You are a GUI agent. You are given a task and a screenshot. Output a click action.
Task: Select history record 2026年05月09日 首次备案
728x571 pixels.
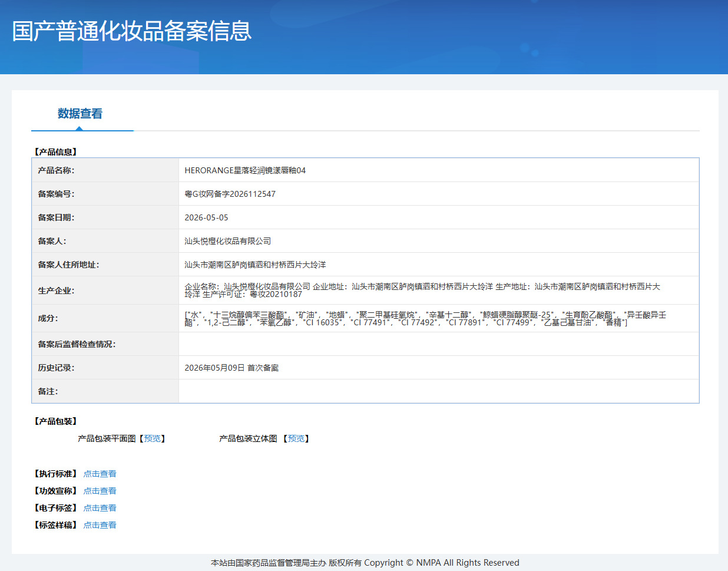231,368
